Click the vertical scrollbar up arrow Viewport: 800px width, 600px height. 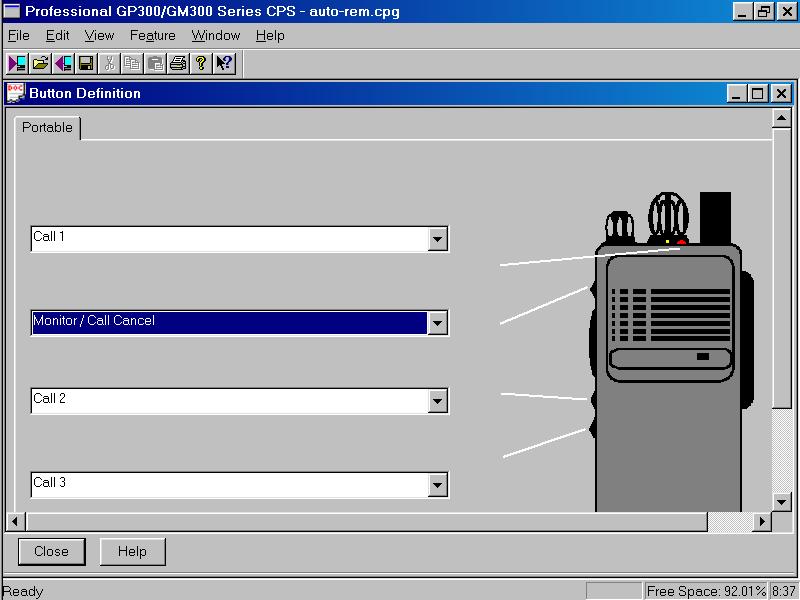781,118
